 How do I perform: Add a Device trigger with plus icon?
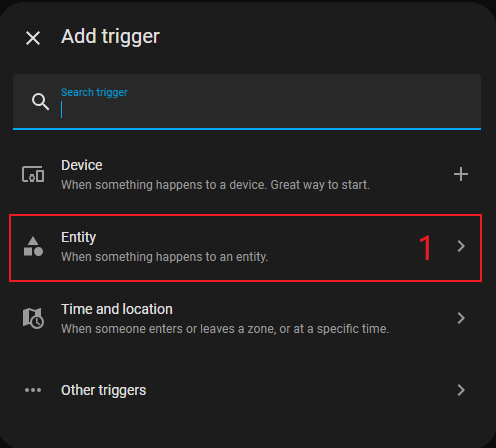(461, 174)
